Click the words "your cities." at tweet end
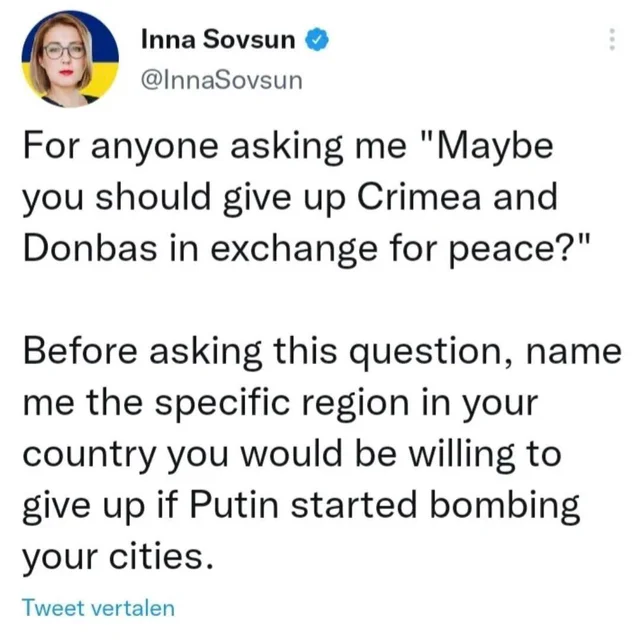The height and width of the screenshot is (644, 640). (118, 558)
